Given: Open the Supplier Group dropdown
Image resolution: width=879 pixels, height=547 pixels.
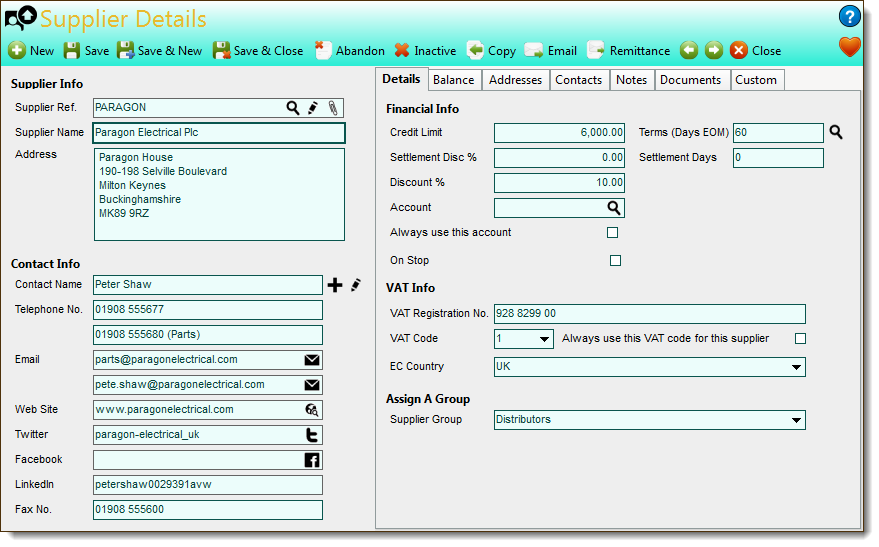Looking at the screenshot, I should 795,420.
